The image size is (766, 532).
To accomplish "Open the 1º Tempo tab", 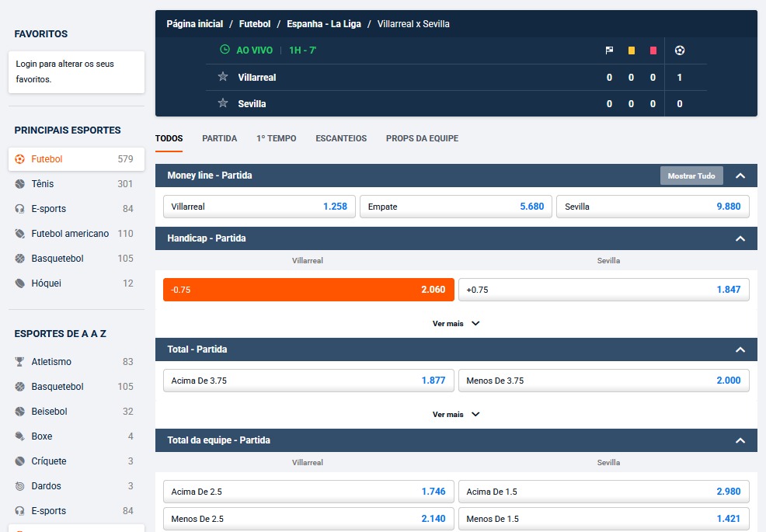I will 276,138.
